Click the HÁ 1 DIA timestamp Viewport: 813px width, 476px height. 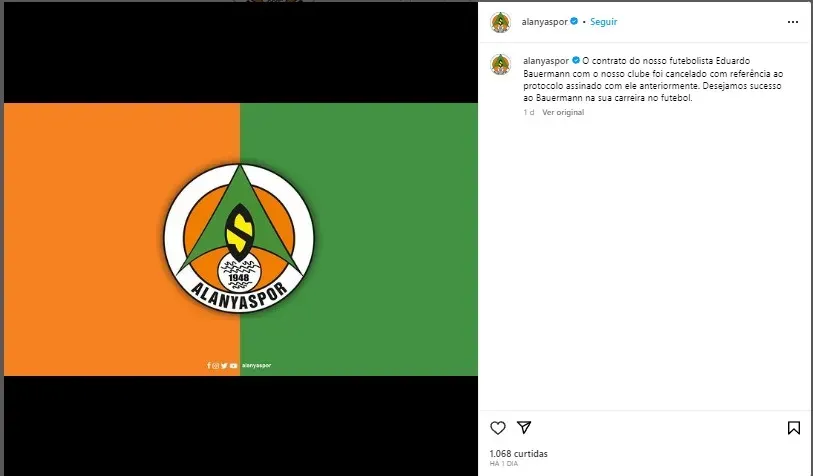click(503, 464)
